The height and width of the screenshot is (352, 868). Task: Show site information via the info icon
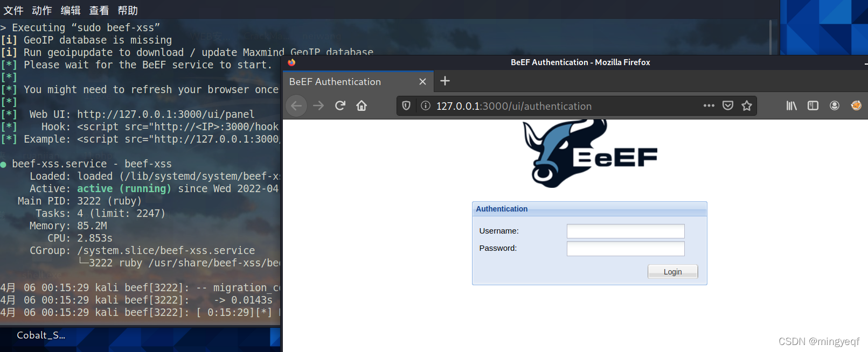click(x=426, y=105)
